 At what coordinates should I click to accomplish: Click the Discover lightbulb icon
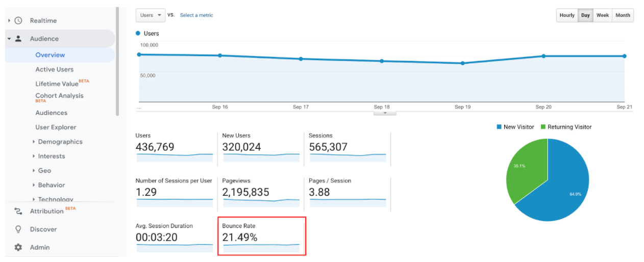click(x=18, y=229)
